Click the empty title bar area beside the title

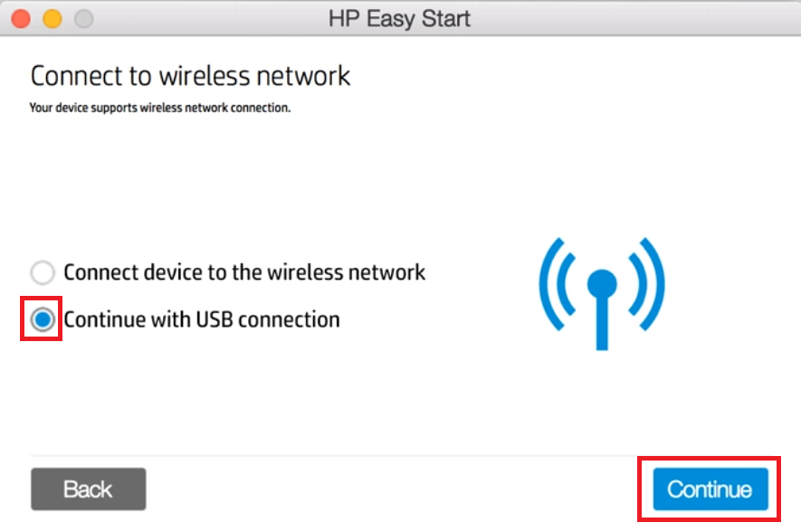point(634,19)
